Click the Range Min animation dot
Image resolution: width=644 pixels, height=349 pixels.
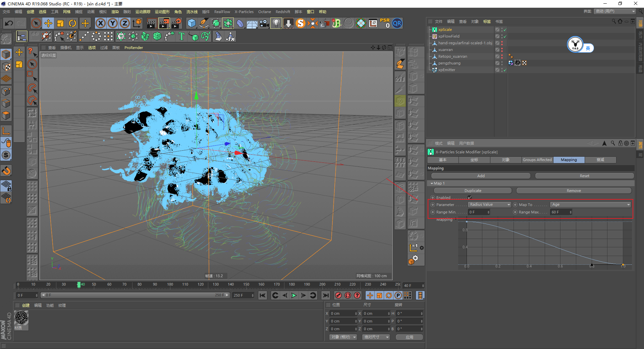click(433, 212)
